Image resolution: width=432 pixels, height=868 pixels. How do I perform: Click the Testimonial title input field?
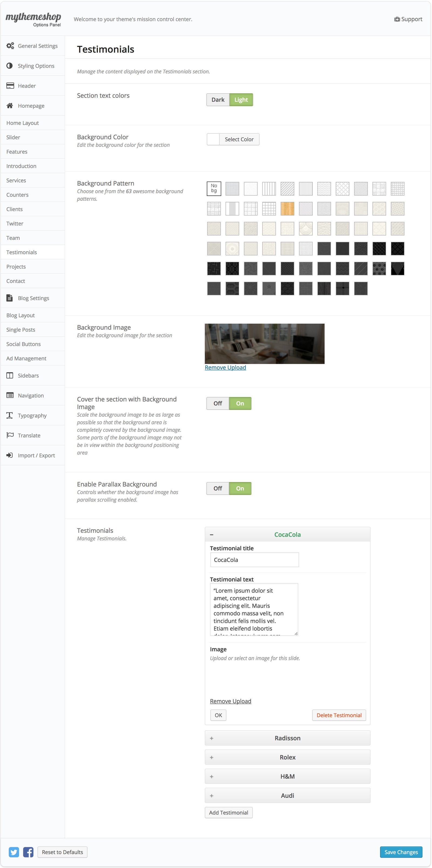254,560
